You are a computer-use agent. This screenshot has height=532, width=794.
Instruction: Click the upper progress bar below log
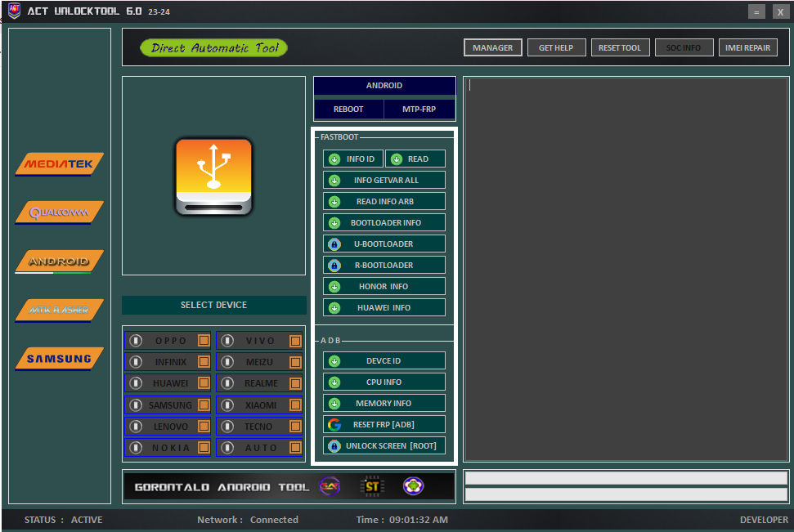[626, 478]
